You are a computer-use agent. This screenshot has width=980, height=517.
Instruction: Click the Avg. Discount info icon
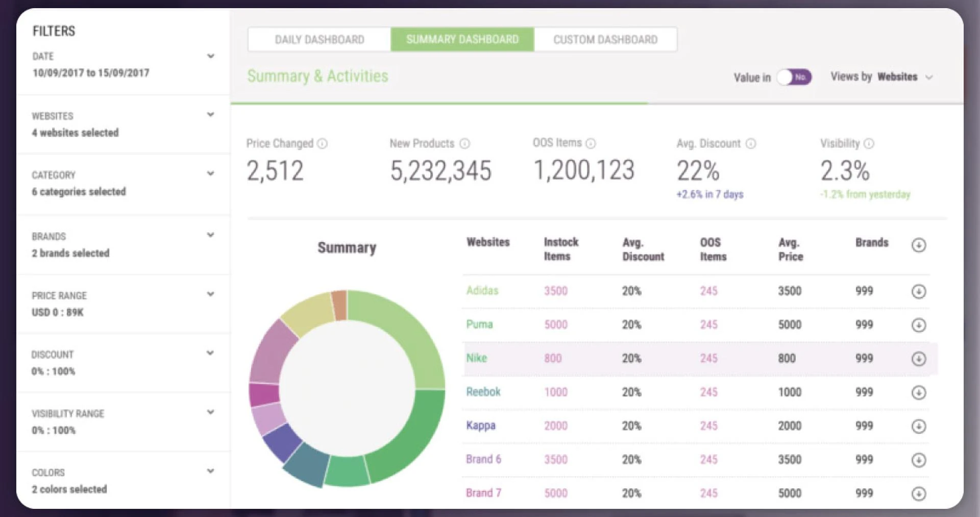[750, 144]
